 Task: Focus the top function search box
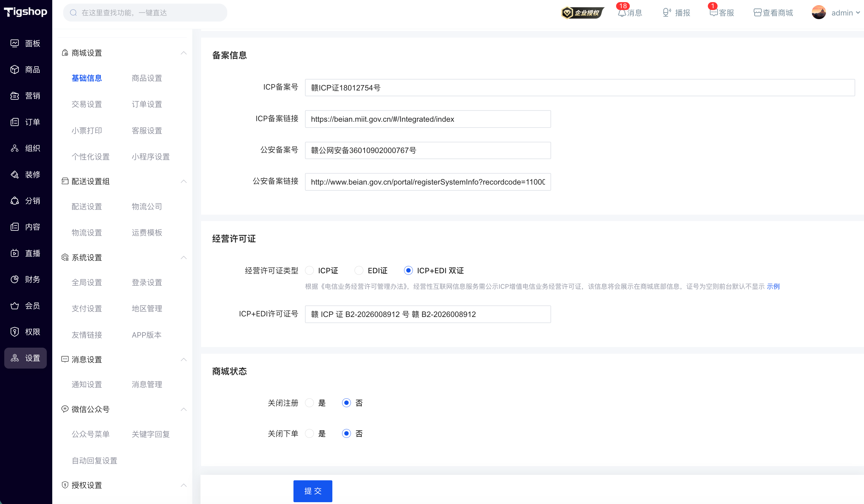pos(145,13)
